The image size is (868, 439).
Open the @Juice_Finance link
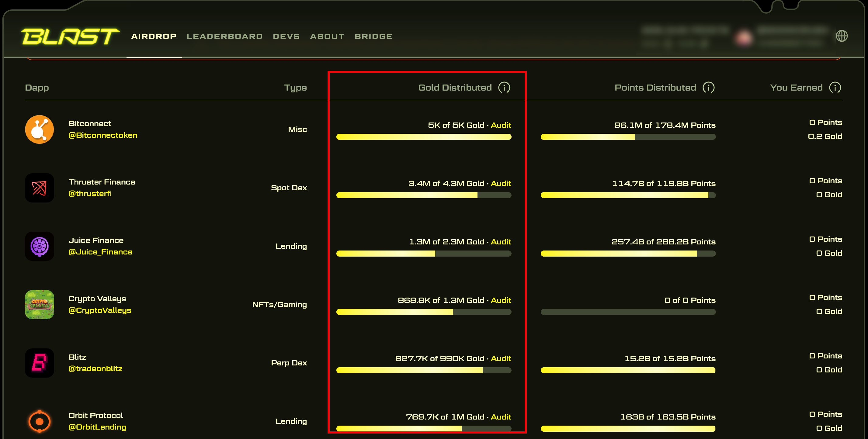pyautogui.click(x=100, y=252)
